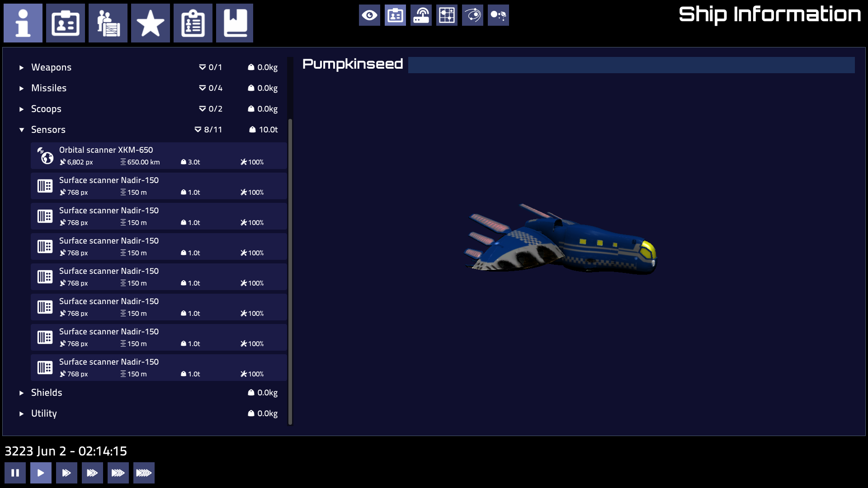868x488 pixels.
Task: Expand the Weapons section
Action: 51,67
